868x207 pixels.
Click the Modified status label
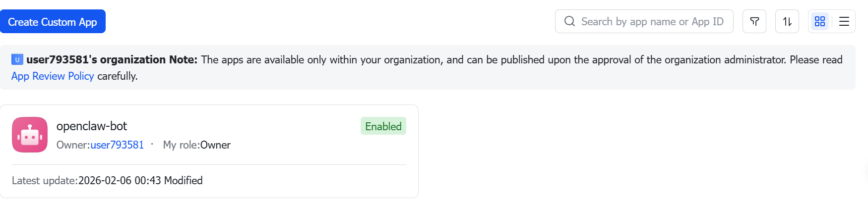[183, 180]
